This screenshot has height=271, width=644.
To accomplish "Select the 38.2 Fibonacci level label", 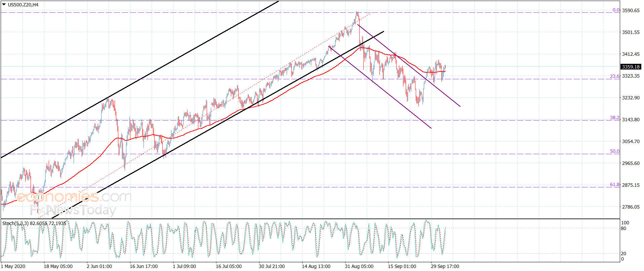I will coord(614,118).
